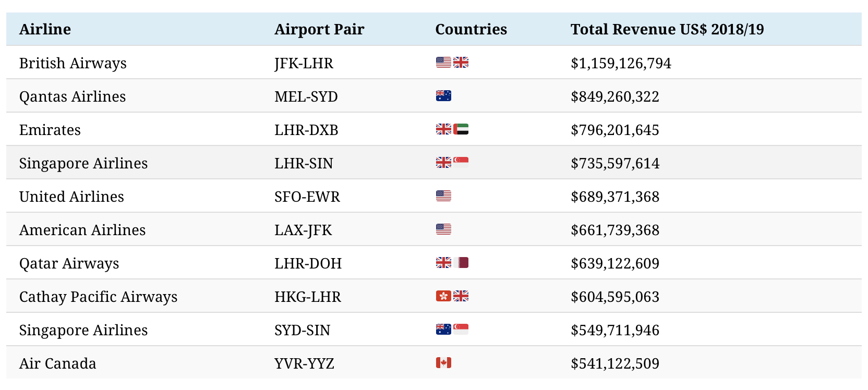Click the US flag in American Airlines row
The width and height of the screenshot is (868, 390).
point(443,229)
